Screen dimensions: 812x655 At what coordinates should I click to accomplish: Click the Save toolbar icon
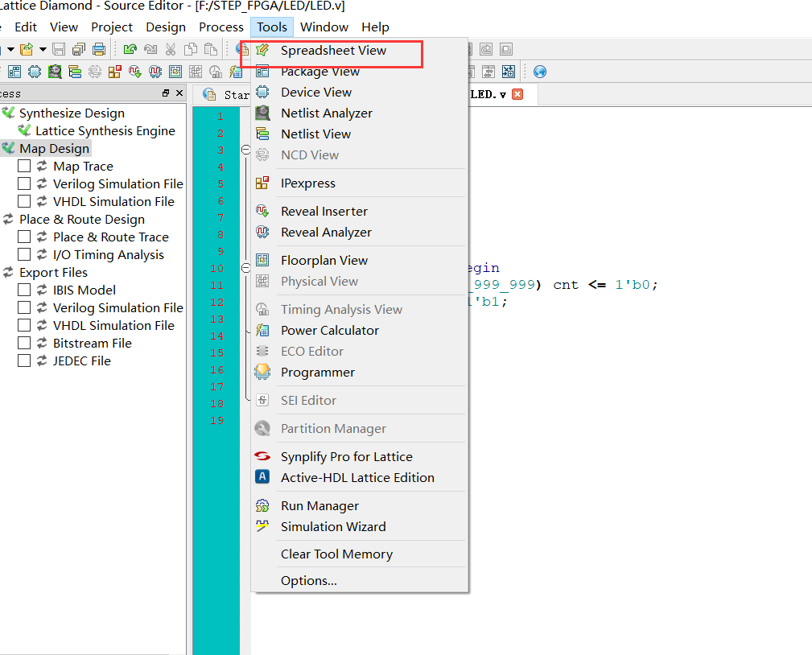pyautogui.click(x=59, y=49)
